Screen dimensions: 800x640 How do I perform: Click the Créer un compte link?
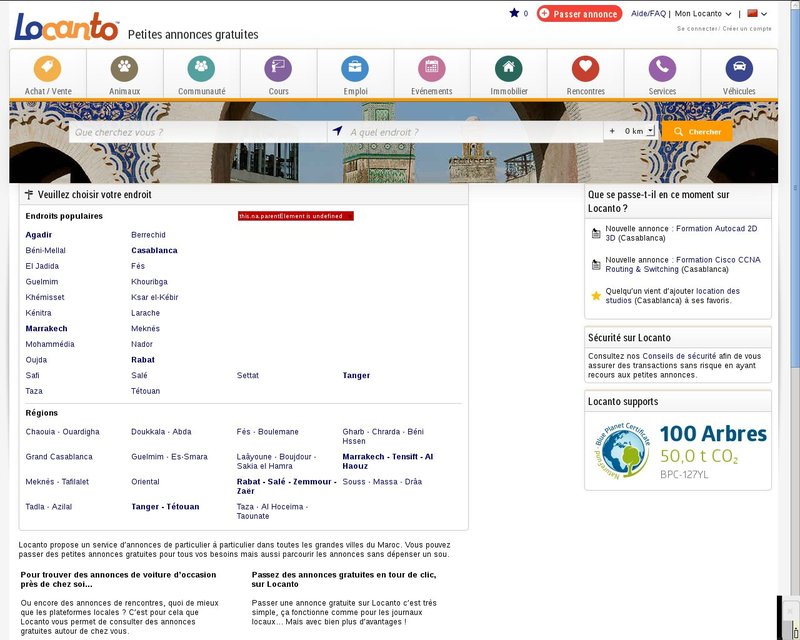(x=747, y=29)
